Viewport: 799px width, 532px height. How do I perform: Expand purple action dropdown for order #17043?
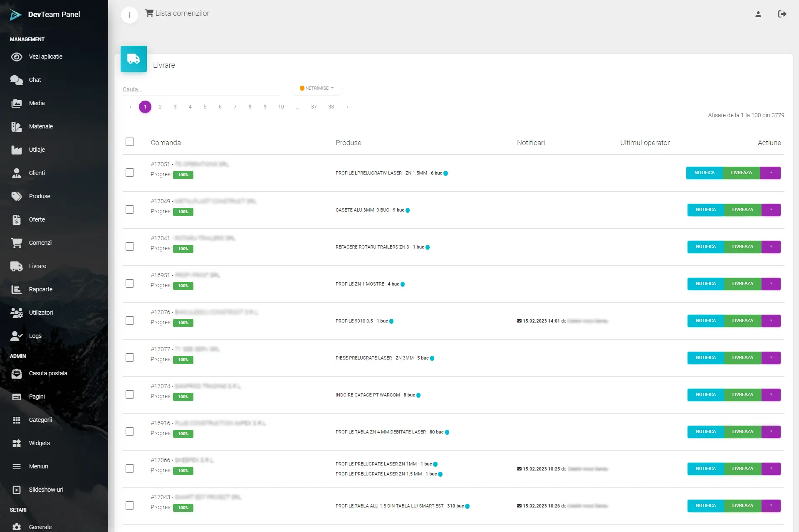coord(771,505)
